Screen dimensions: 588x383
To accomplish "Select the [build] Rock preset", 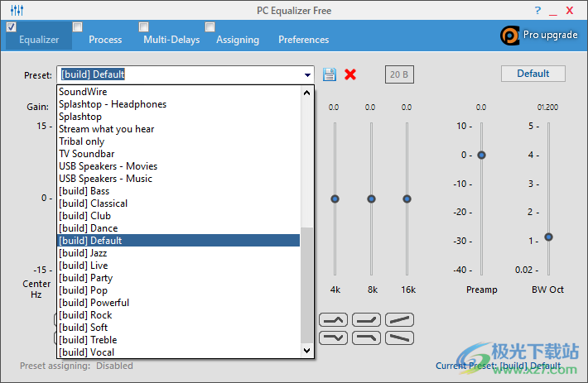I will 179,315.
